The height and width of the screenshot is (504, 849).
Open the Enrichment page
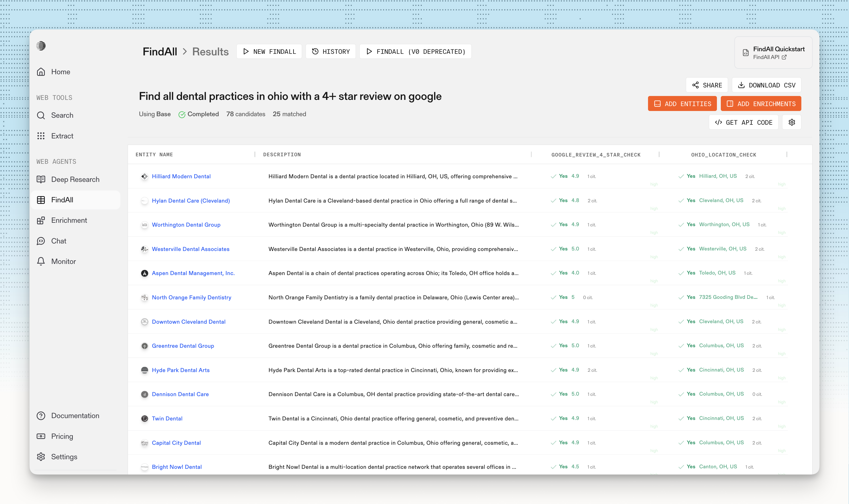tap(69, 220)
